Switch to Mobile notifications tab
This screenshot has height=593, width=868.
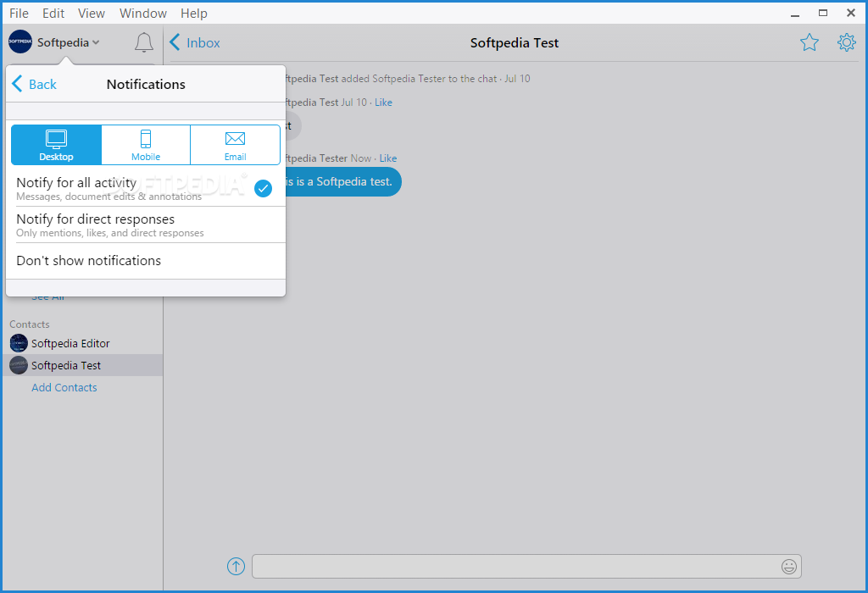click(146, 145)
